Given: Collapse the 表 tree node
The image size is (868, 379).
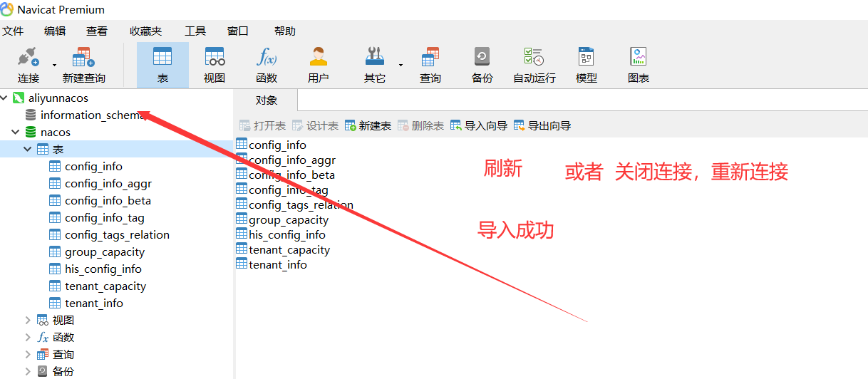Looking at the screenshot, I should [x=28, y=149].
